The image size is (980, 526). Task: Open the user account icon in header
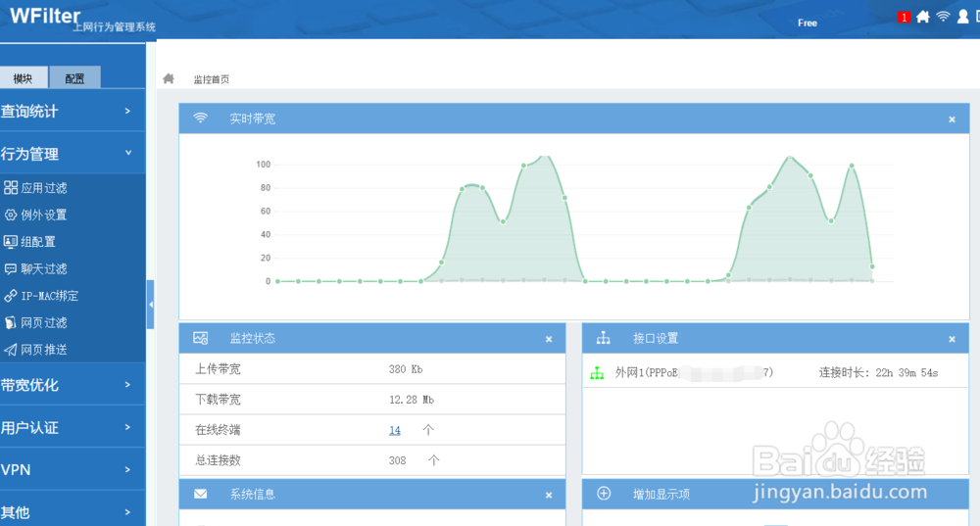pos(963,17)
